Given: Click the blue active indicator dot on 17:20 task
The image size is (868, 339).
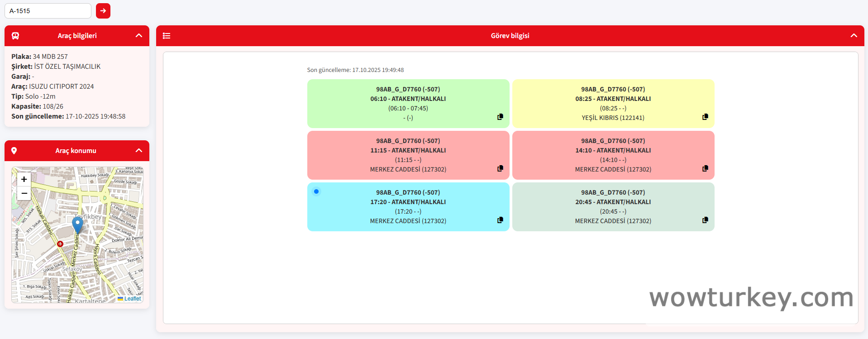Looking at the screenshot, I should pos(316,191).
